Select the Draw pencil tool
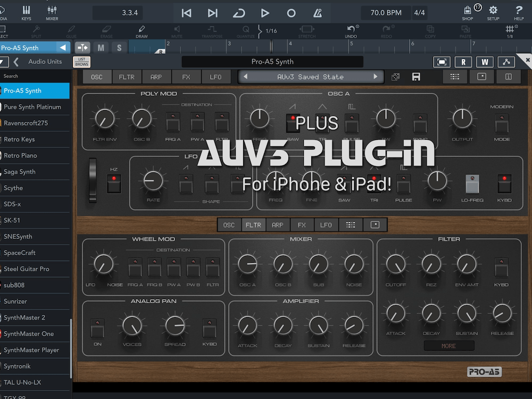532x399 pixels. (x=142, y=31)
